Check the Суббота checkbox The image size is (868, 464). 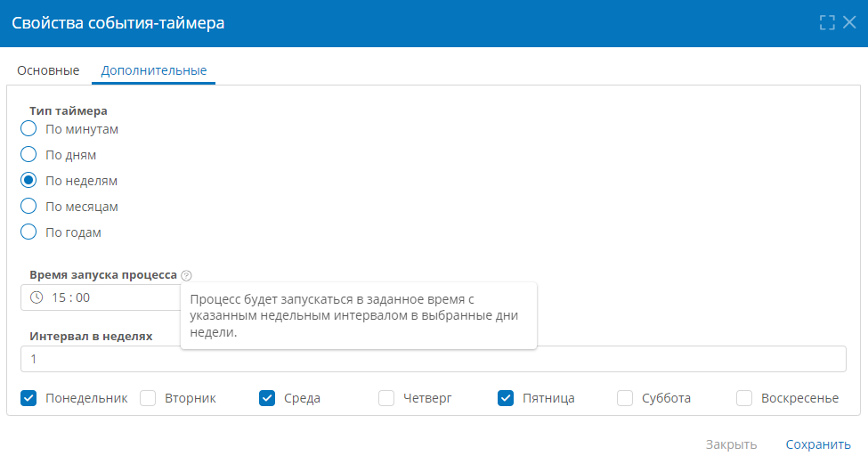tap(625, 398)
